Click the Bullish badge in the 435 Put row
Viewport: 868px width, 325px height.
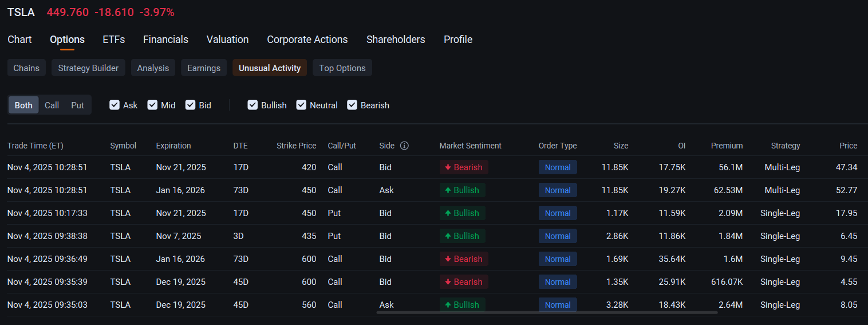[x=463, y=236]
